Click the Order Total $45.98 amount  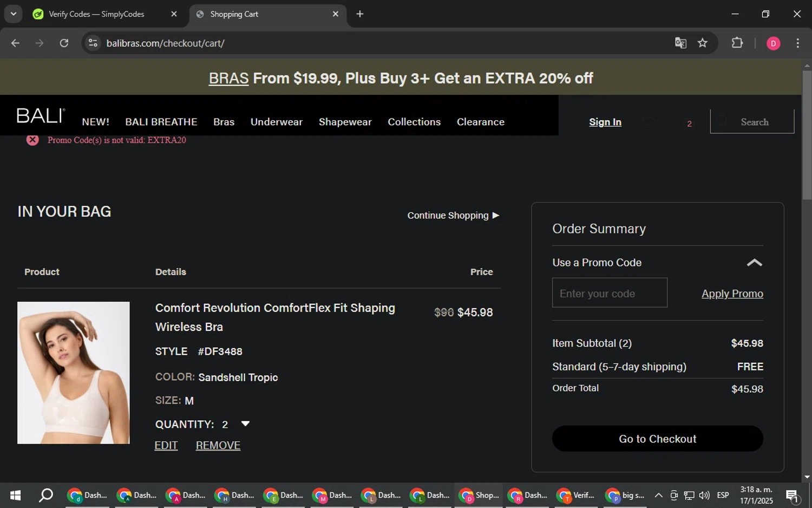click(x=747, y=389)
